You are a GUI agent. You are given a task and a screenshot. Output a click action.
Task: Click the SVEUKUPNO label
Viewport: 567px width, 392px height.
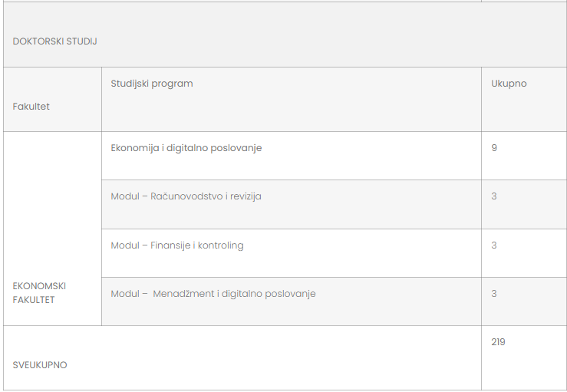pos(40,365)
